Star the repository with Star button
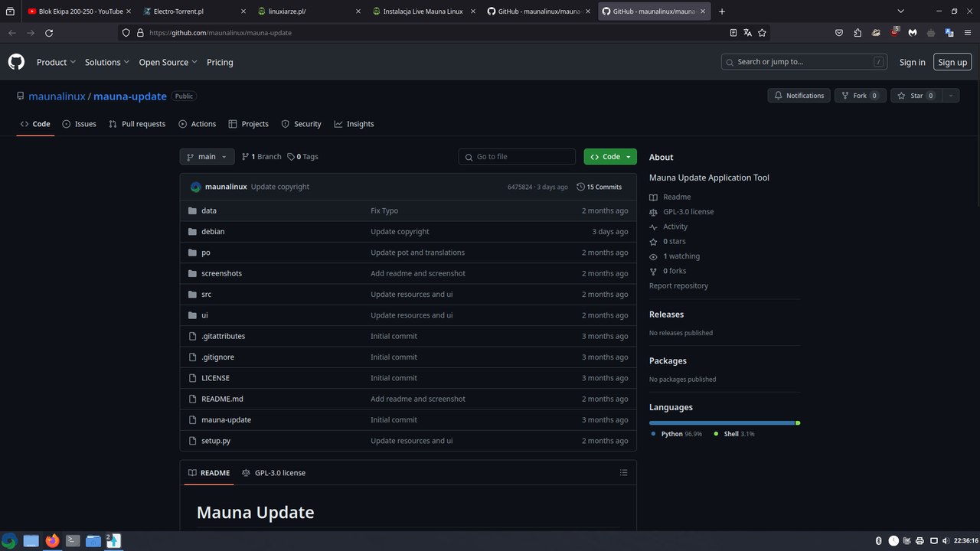980x551 pixels. coord(916,96)
